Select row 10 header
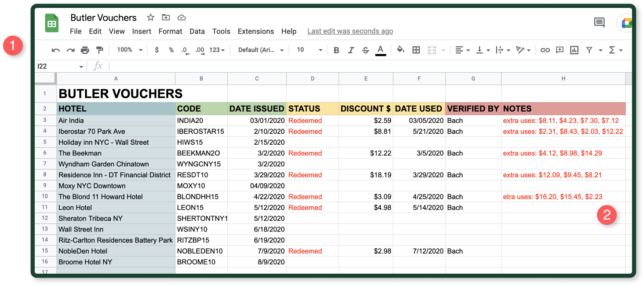 (x=45, y=197)
